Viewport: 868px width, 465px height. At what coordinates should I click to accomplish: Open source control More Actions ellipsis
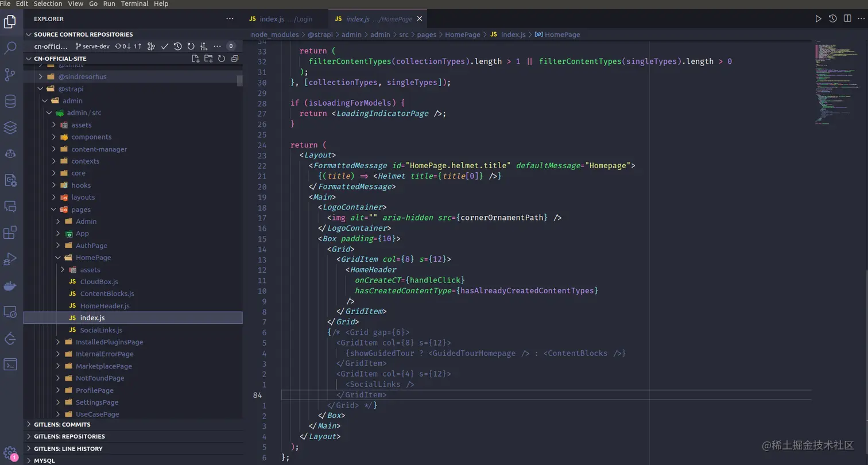pos(217,46)
